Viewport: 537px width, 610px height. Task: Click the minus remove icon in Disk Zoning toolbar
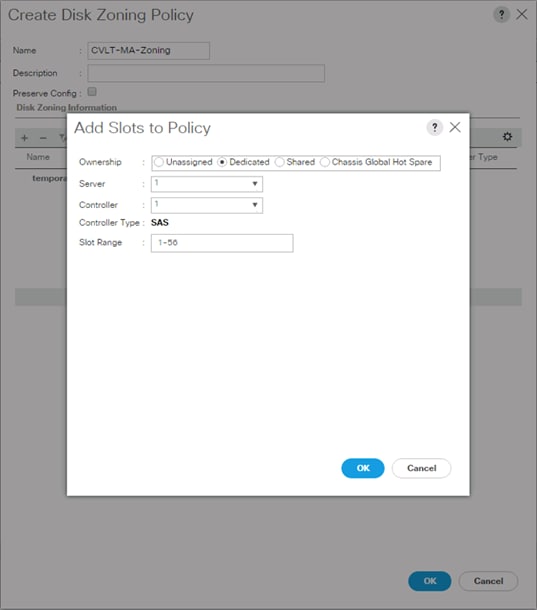point(43,138)
